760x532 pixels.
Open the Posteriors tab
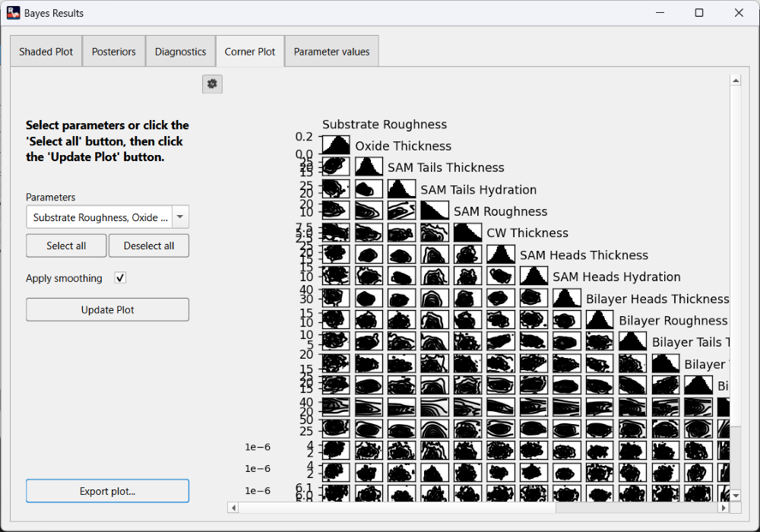point(114,52)
